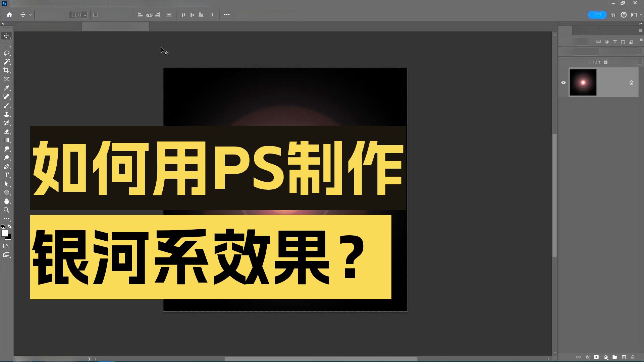Viewport: 644px width, 362px height.
Task: Select the Lasso tool
Action: point(6,53)
